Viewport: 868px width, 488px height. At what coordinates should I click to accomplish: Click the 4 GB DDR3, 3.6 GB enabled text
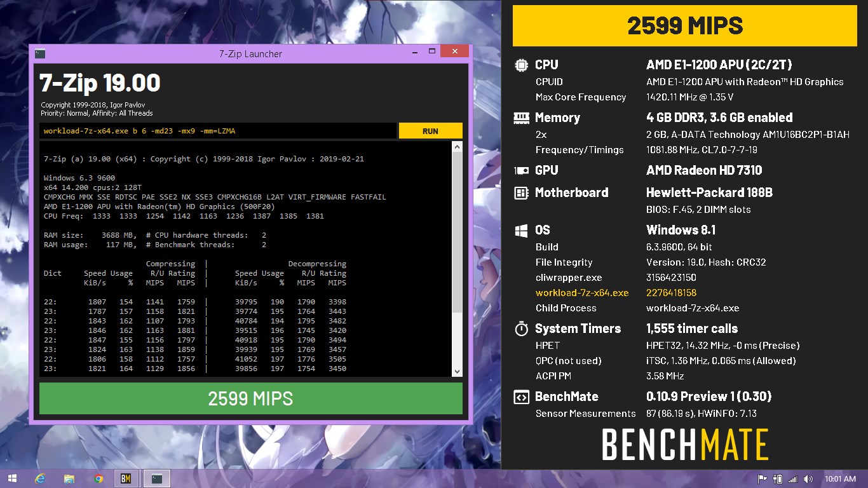click(x=719, y=118)
